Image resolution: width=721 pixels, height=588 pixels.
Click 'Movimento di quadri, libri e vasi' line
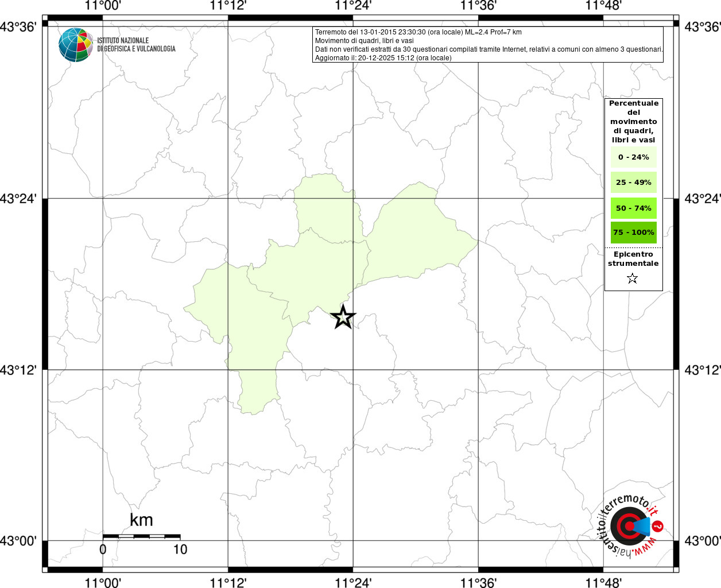pyautogui.click(x=364, y=41)
